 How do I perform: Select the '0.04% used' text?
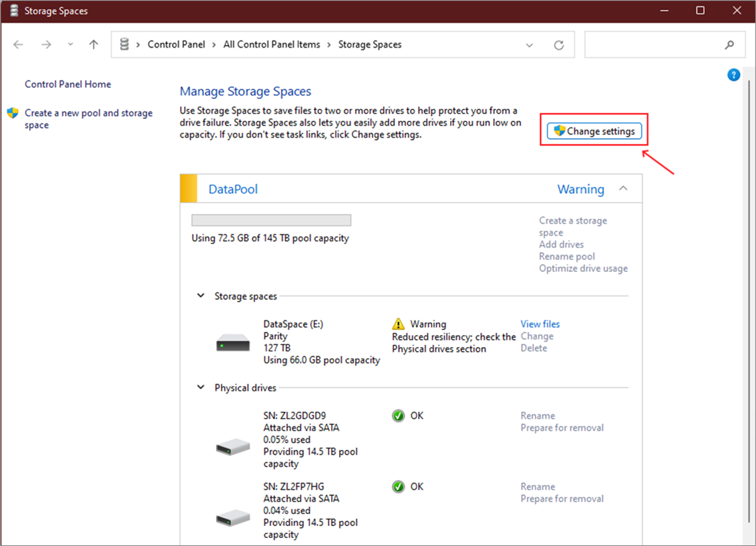pos(287,510)
